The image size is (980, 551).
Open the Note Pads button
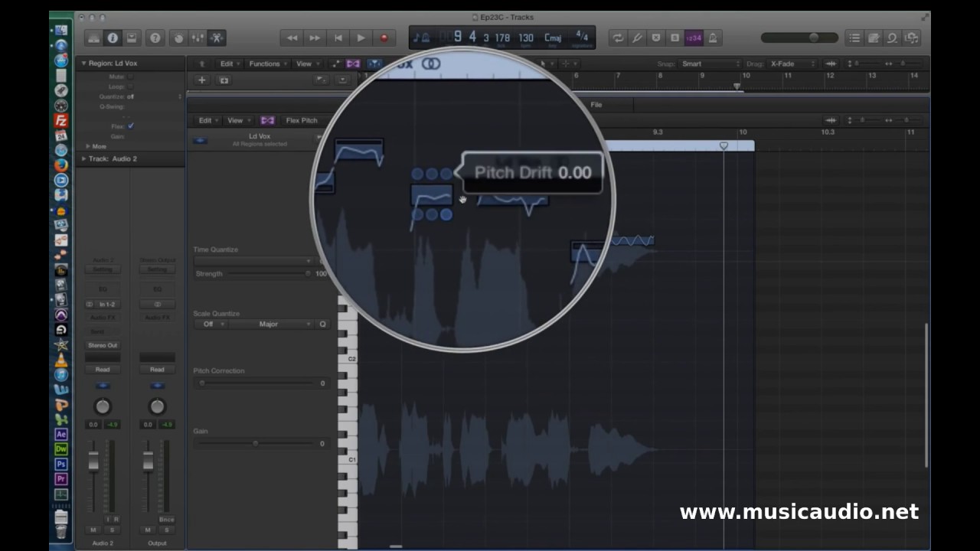point(874,37)
